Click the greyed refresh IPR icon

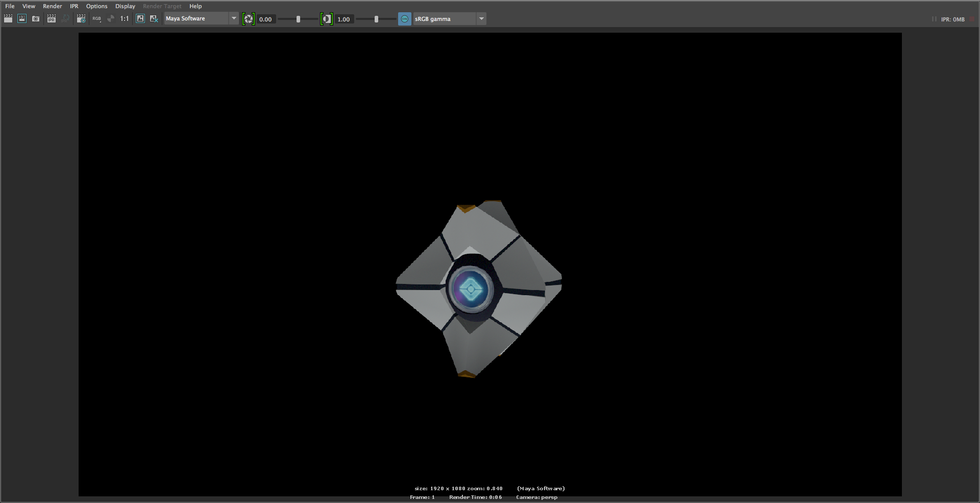65,19
